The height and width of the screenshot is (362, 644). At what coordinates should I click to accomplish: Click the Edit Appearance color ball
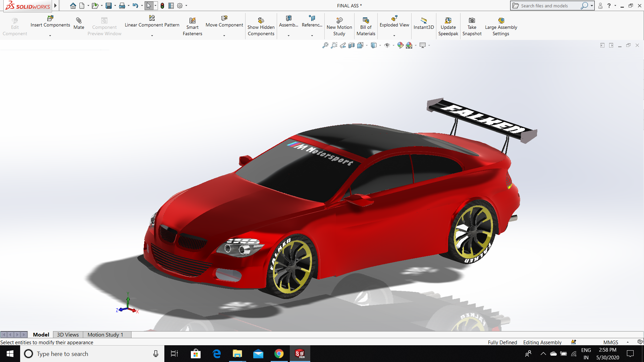[400, 45]
